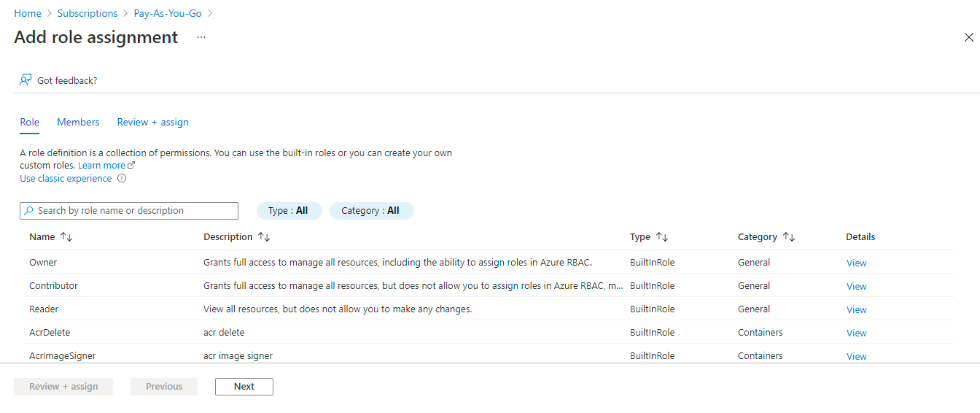Switch to the Review + assign tab
Image resolution: width=980 pixels, height=413 pixels.
pos(153,122)
